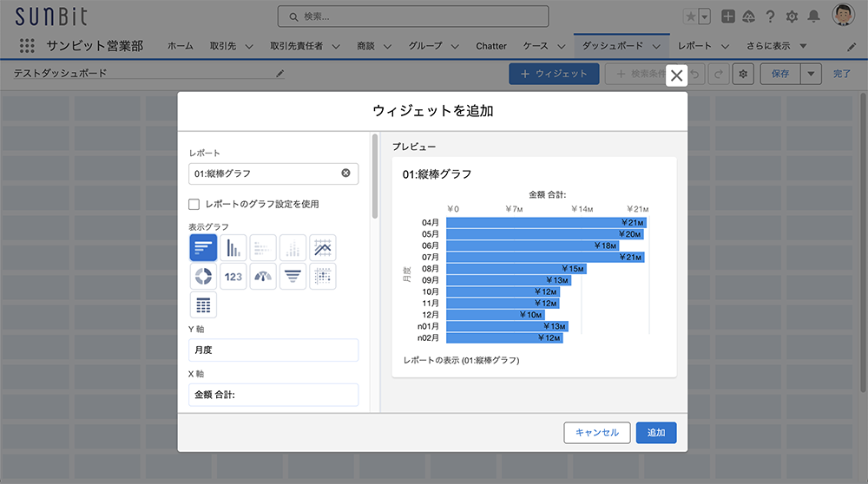
Task: Open dashboard properties gear button
Action: pyautogui.click(x=743, y=74)
